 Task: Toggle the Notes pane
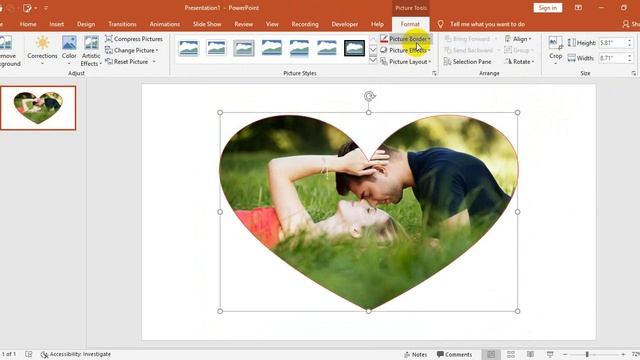tap(416, 354)
